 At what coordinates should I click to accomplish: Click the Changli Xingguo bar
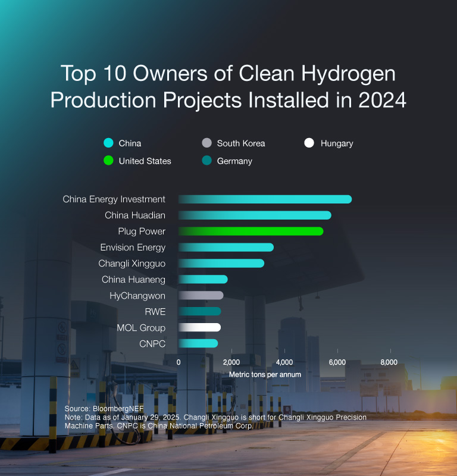221,263
